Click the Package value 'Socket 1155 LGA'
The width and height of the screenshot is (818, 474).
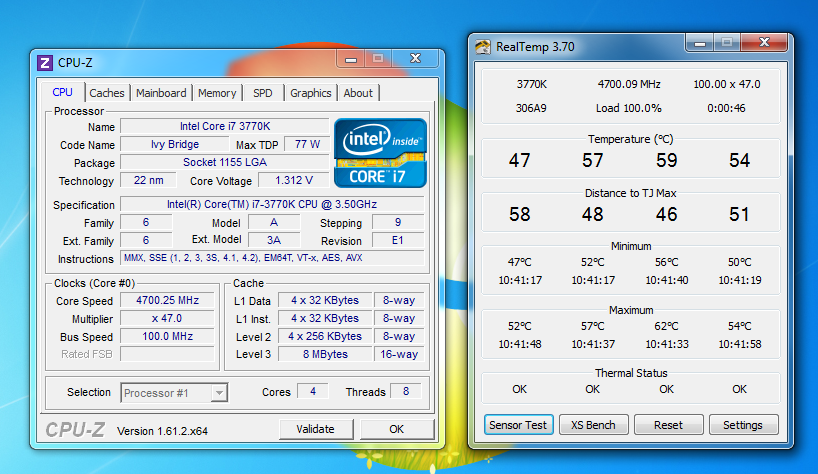(225, 162)
